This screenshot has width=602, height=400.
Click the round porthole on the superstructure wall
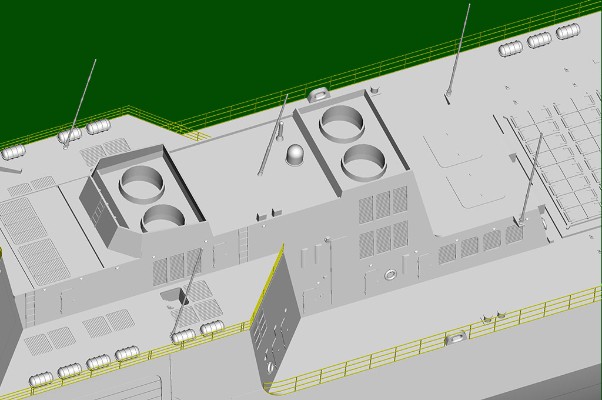[391, 274]
